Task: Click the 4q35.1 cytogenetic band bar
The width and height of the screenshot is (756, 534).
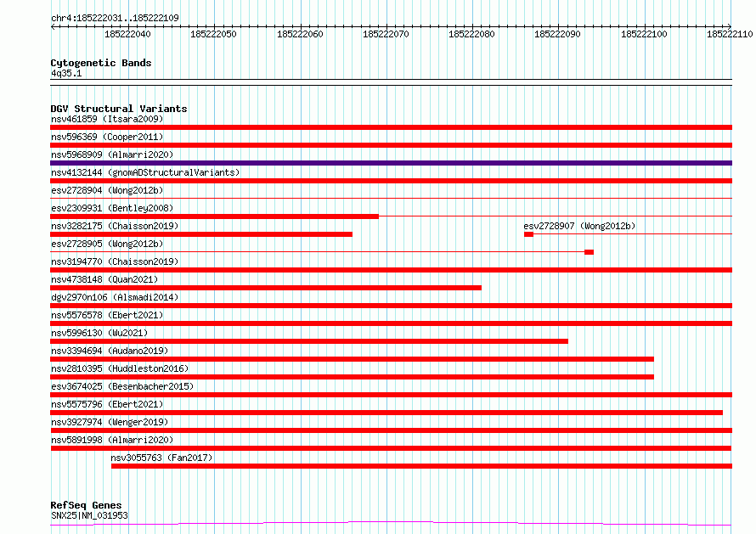Action: 391,82
